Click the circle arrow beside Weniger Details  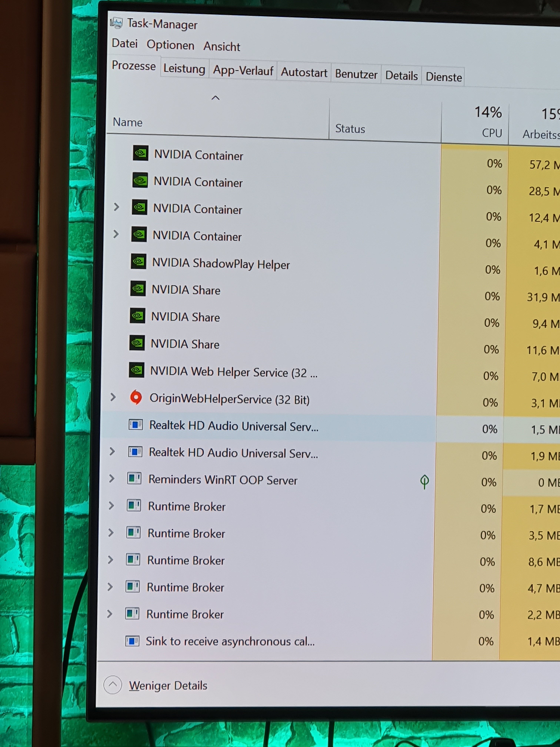click(113, 685)
